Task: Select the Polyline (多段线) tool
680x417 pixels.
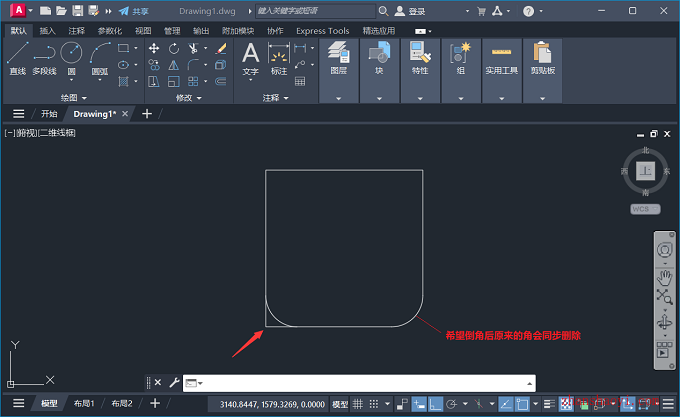Action: pyautogui.click(x=44, y=58)
